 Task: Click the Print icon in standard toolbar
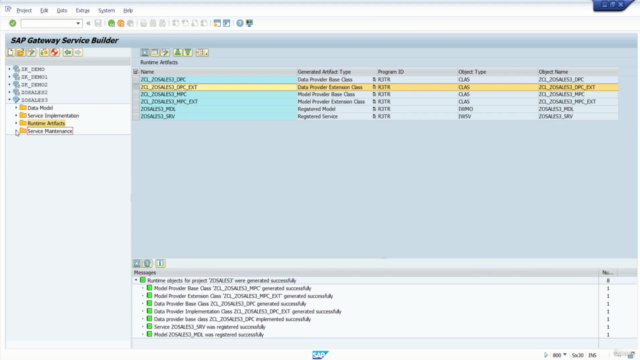pos(143,23)
